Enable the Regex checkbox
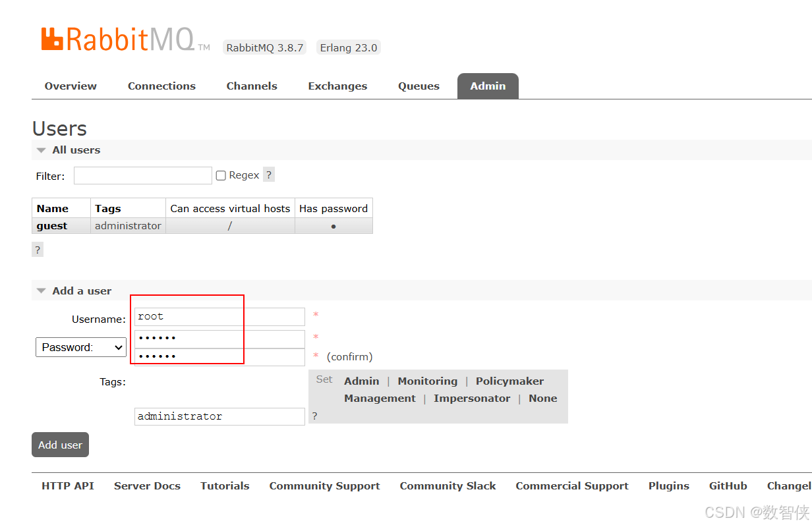812x525 pixels. [x=221, y=175]
